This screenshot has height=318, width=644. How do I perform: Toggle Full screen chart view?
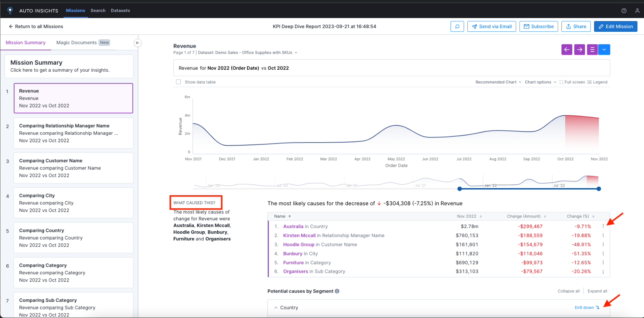(x=572, y=82)
